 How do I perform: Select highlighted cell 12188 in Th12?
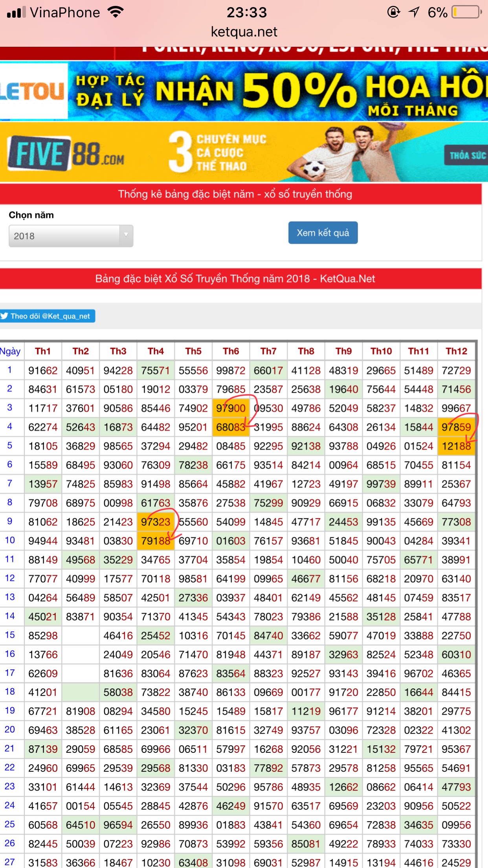point(456,446)
